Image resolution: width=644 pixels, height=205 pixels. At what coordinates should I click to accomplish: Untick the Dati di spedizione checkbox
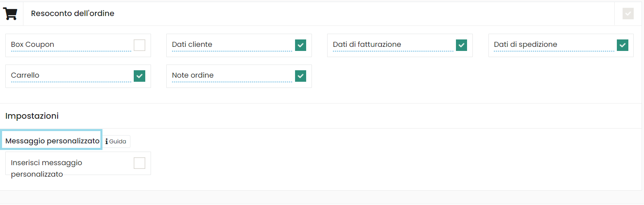coord(623,45)
